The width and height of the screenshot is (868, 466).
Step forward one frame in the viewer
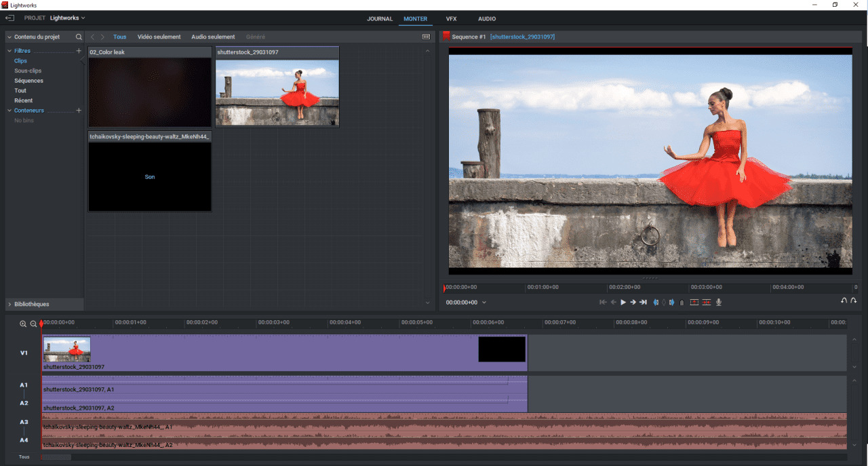(x=633, y=303)
